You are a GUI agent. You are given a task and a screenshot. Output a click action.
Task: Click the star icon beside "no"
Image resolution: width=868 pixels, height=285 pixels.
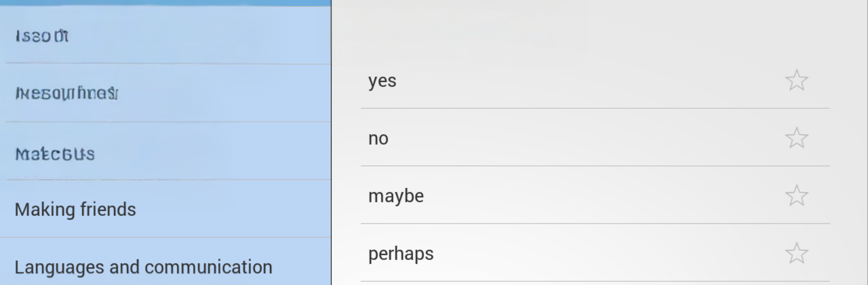click(x=796, y=138)
